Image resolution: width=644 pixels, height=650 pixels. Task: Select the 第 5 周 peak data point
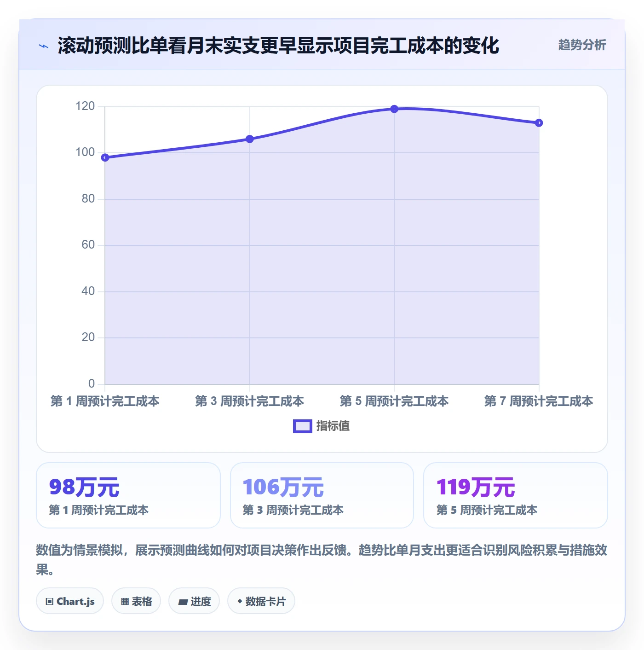tap(394, 109)
